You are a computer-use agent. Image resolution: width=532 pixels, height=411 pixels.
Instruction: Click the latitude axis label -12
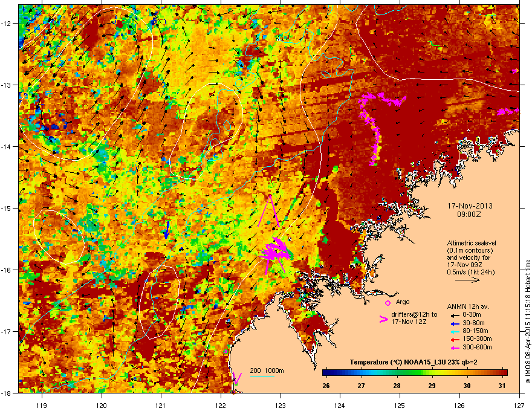point(6,24)
